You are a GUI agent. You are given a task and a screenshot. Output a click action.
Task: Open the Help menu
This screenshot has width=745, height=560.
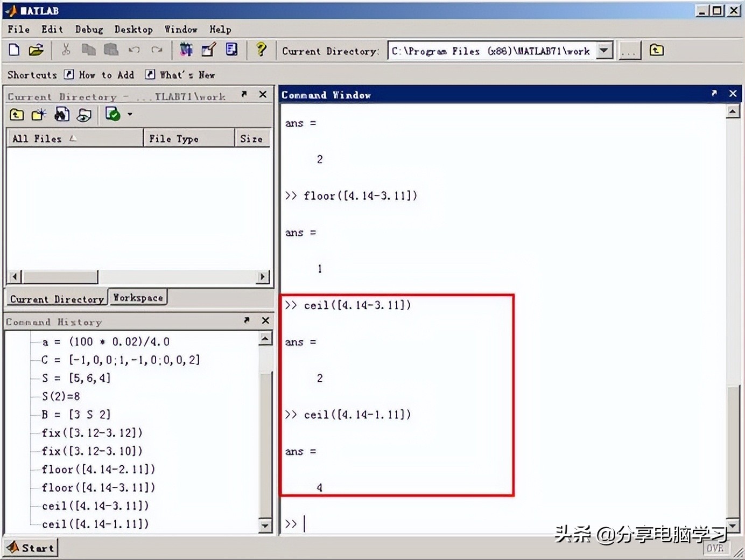tap(220, 30)
